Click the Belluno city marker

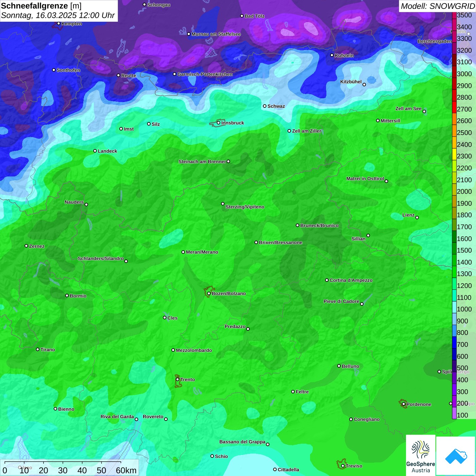(x=339, y=366)
